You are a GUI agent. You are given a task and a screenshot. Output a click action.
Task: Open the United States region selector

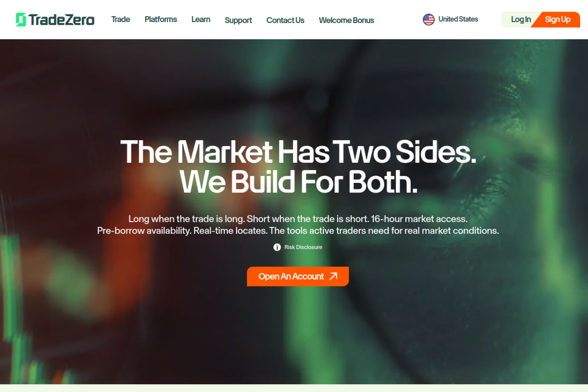(451, 19)
